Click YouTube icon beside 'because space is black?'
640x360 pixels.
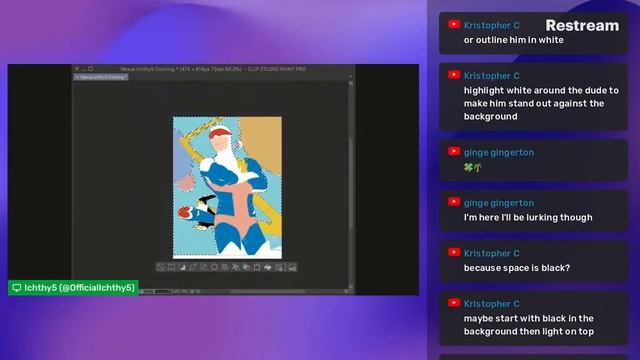454,252
